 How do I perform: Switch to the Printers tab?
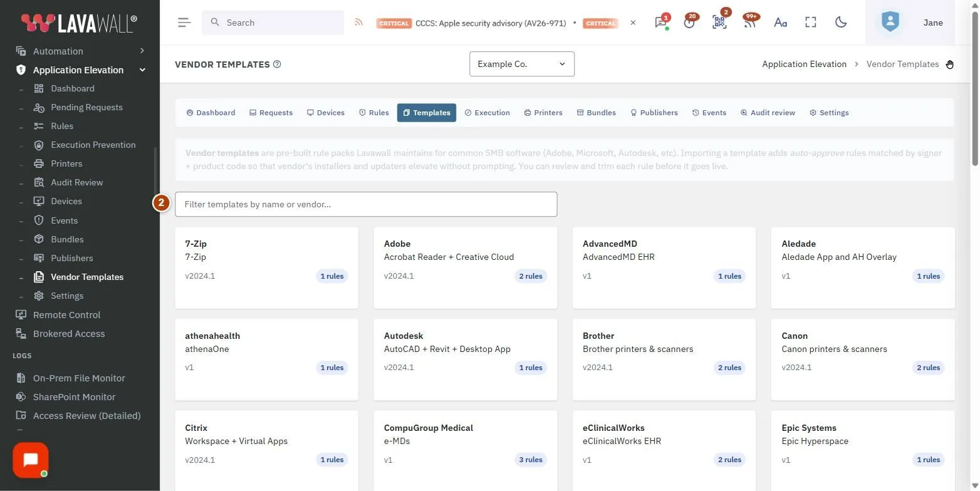point(543,113)
